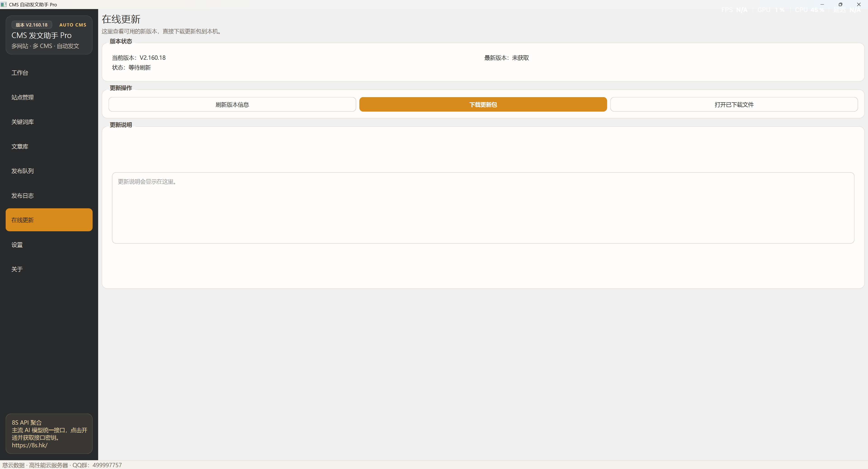Go to 站点管理 in the sidebar
Screen dimensions: 868x469
49,97
